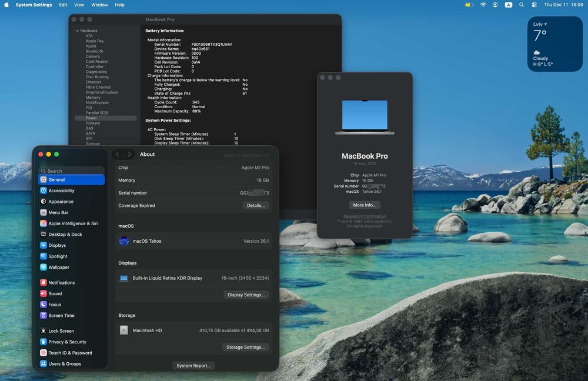Viewport: 588px width, 381px height.
Task: Click 'Apple M1 Pro' chip value in About
Action: [x=255, y=168]
